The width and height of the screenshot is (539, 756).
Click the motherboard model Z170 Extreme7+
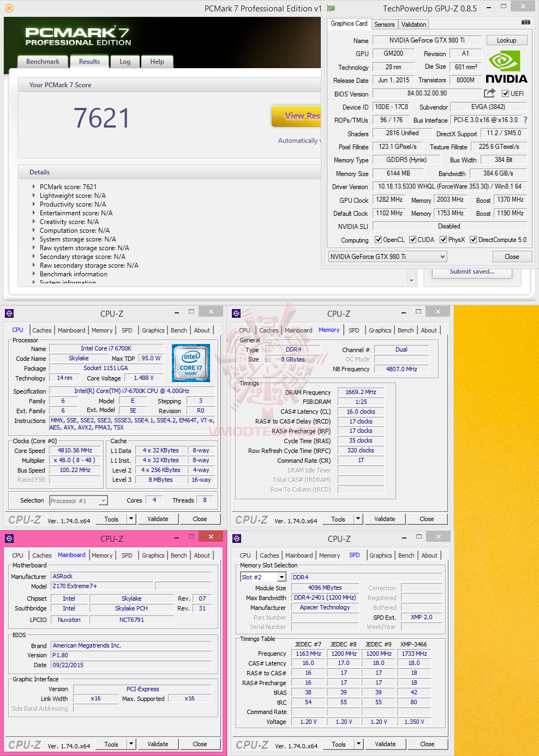[102, 586]
